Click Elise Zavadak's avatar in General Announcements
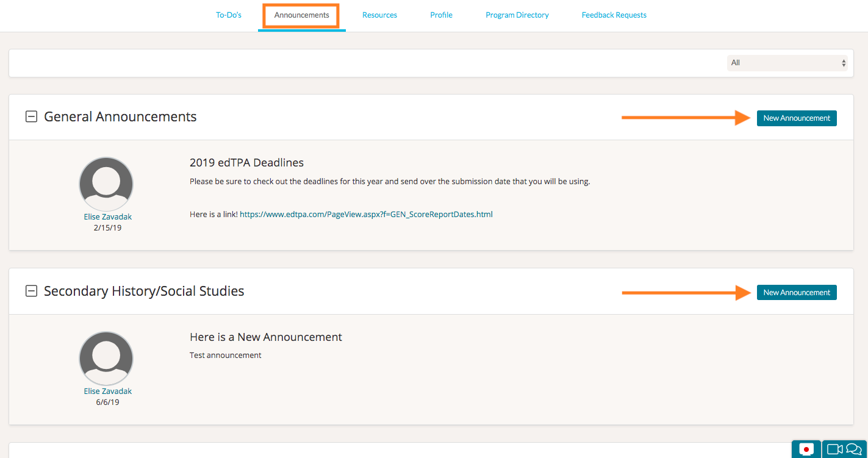Screen dimensions: 868x458 (106, 184)
